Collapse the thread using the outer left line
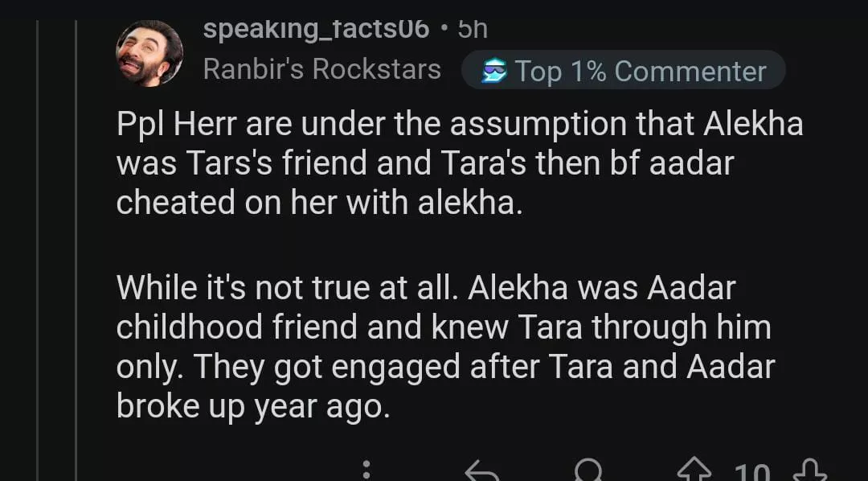This screenshot has height=481, width=868. 38,241
